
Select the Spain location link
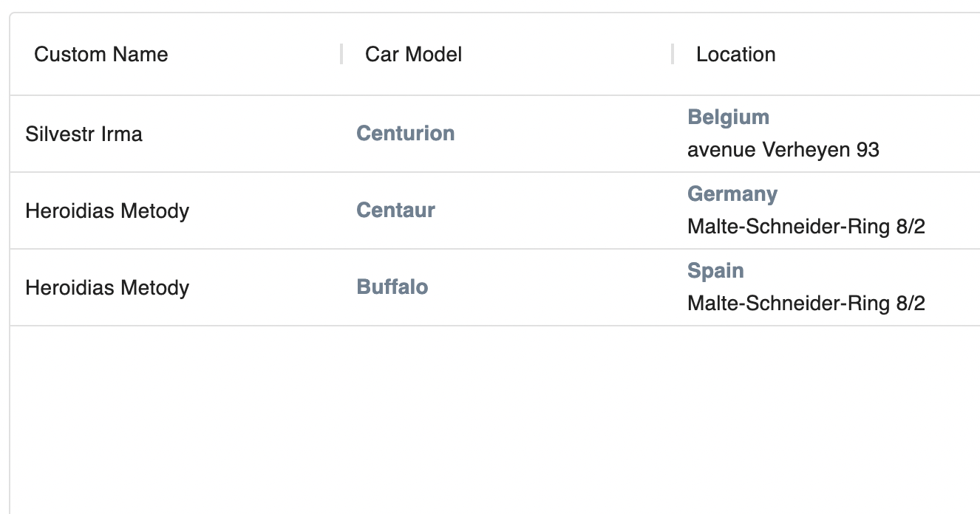coord(715,271)
